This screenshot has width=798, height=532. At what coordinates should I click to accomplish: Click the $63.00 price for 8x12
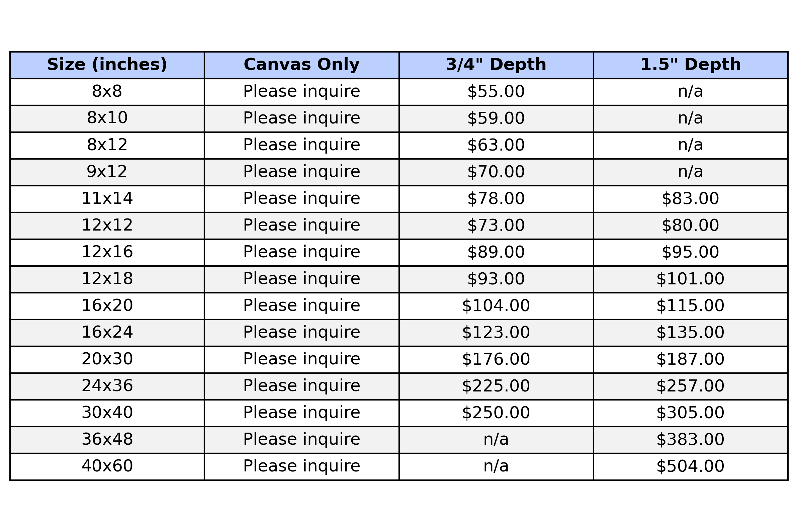[496, 146]
